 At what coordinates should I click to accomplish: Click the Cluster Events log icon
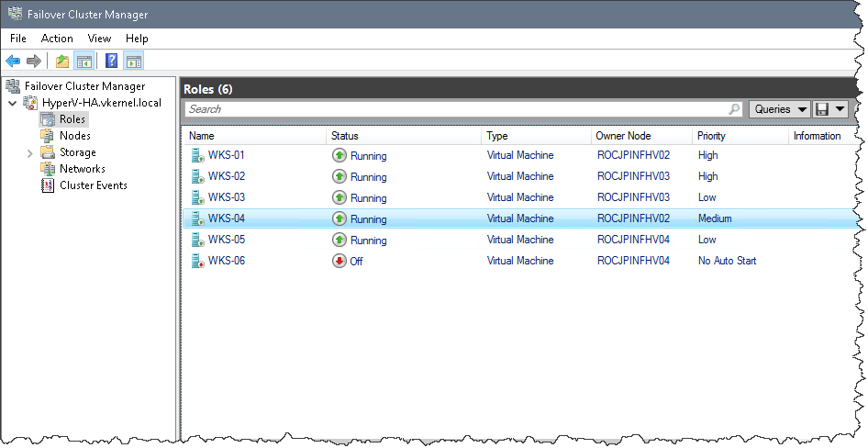[x=48, y=185]
